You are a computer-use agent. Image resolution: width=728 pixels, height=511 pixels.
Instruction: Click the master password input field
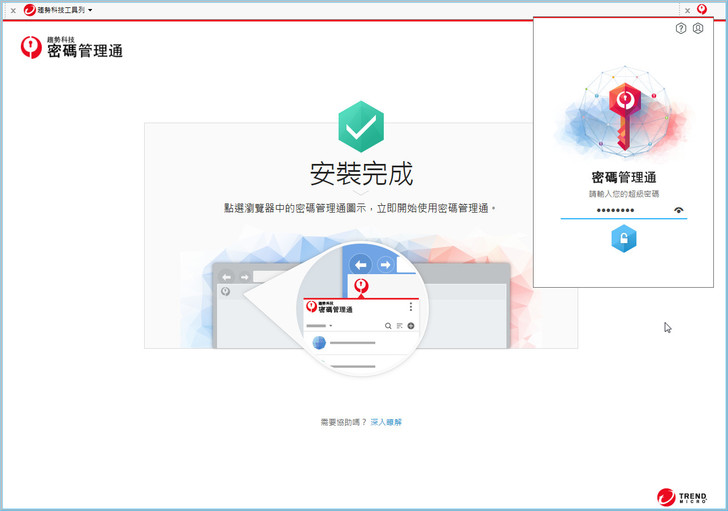point(624,210)
